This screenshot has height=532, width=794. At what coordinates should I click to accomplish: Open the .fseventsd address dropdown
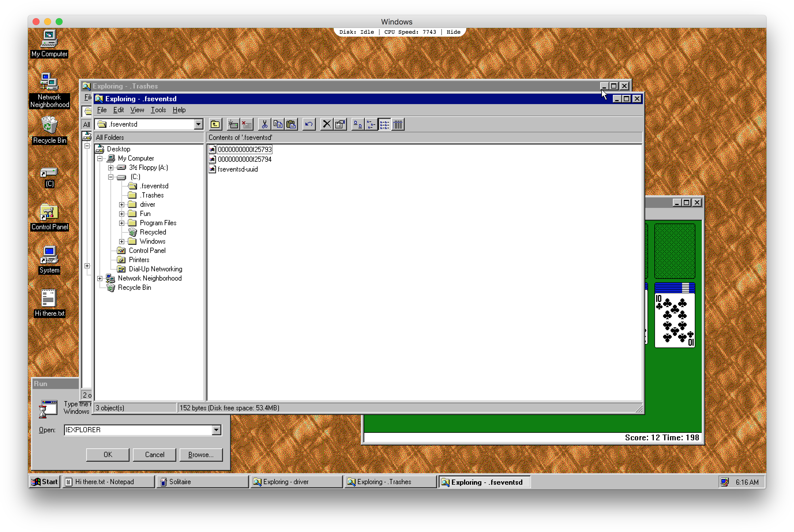click(198, 124)
